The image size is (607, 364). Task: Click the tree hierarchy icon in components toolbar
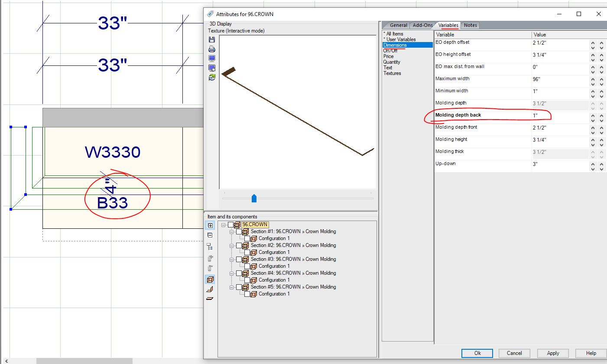[210, 247]
